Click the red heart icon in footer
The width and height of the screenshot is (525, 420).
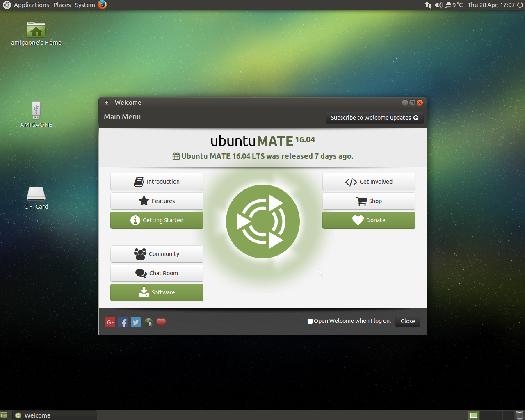[161, 322]
